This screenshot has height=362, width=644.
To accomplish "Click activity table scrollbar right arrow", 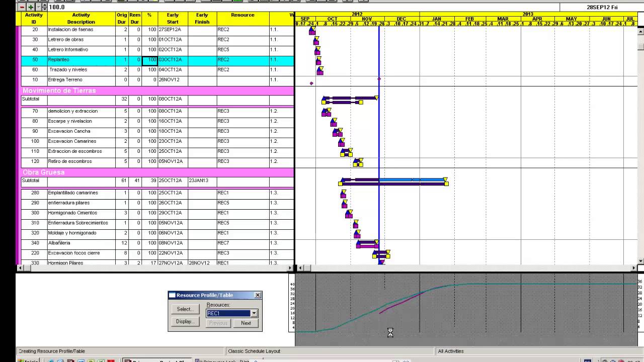I will 289,268.
